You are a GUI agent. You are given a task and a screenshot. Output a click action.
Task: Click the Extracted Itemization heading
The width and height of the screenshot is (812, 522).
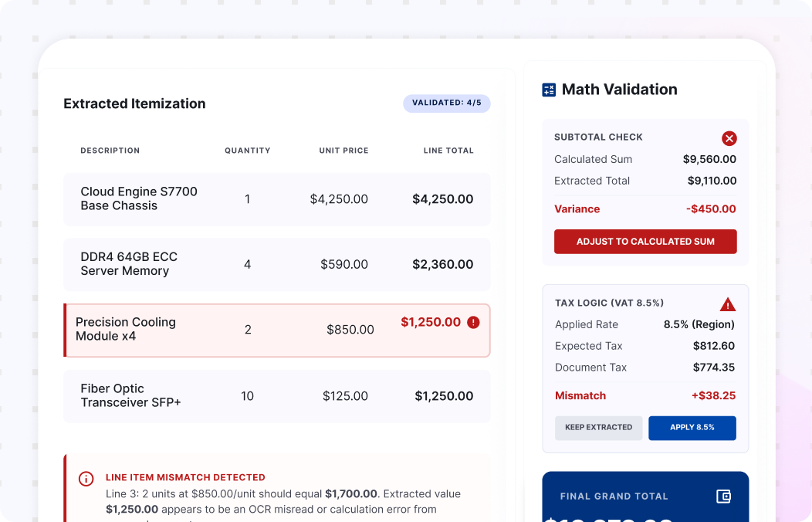(134, 103)
